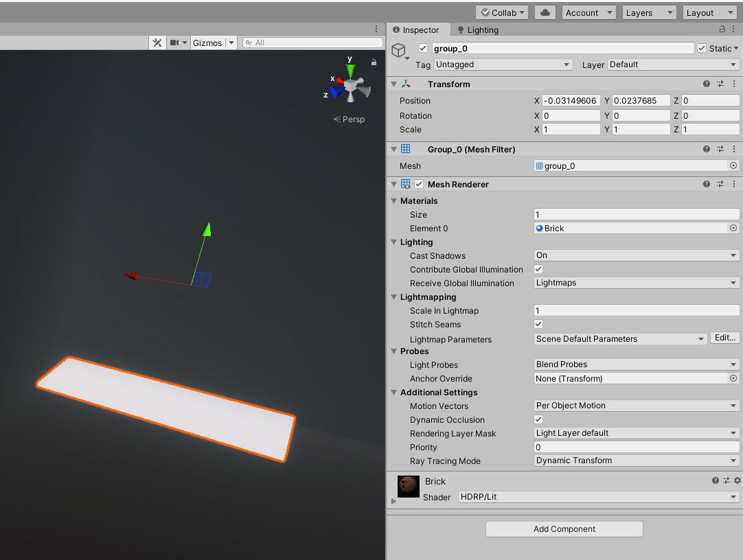Open Rendering Layer Mask dropdown

tap(637, 433)
